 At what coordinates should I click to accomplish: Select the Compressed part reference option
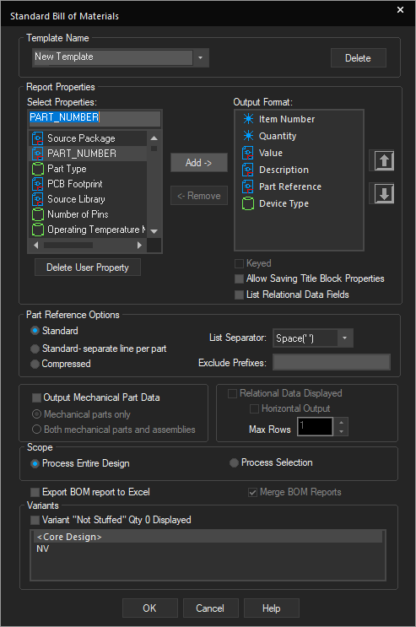pyautogui.click(x=35, y=364)
